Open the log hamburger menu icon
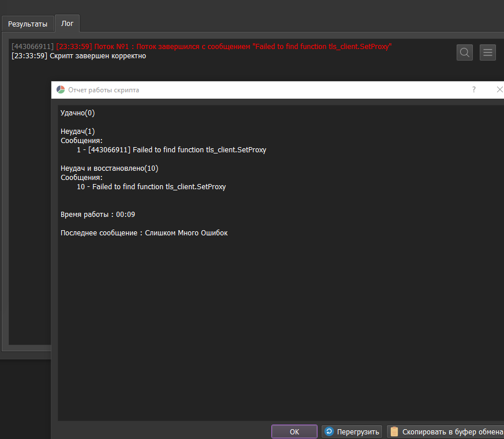 [488, 52]
